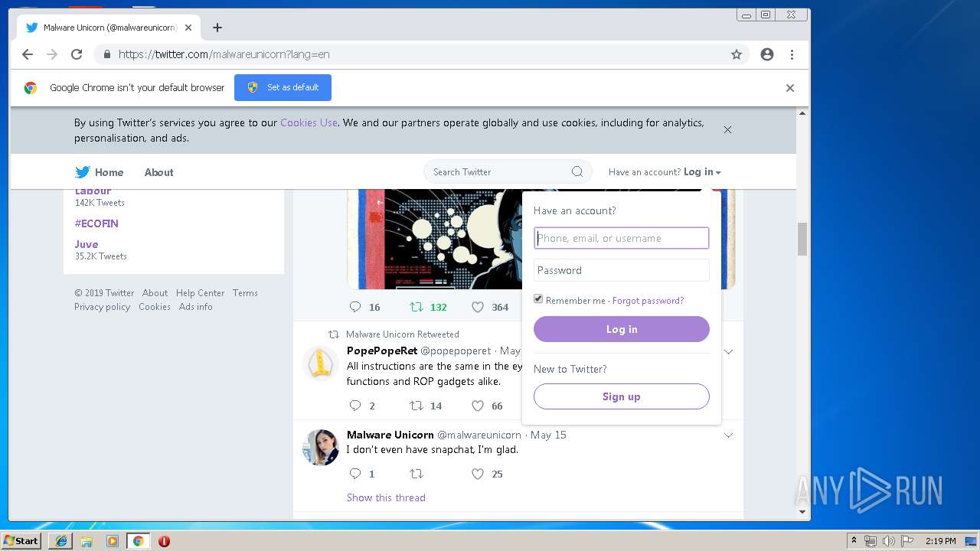Image resolution: width=980 pixels, height=551 pixels.
Task: Click the Set as default button
Action: 283,87
